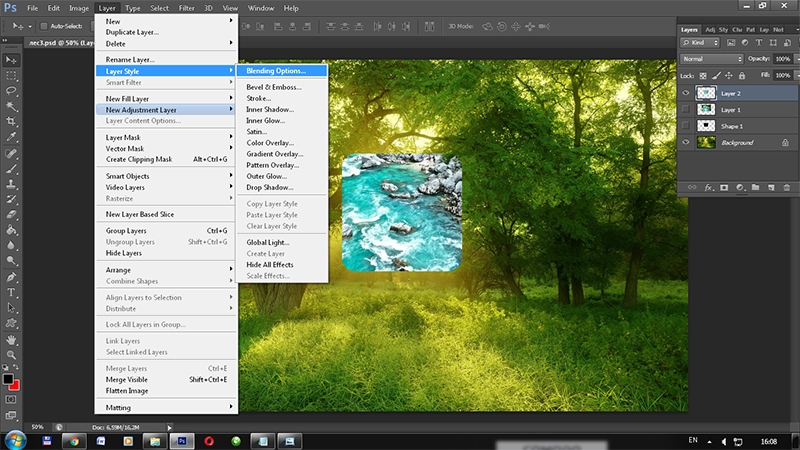800x450 pixels.
Task: Select the Eraser tool
Action: (x=11, y=215)
